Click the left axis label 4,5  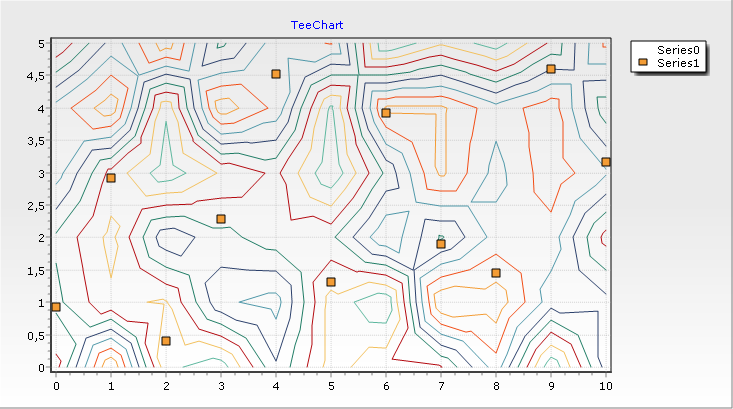coord(36,76)
